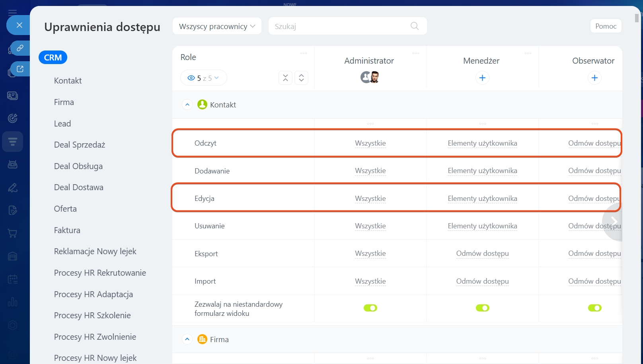
Task: Click the Pomoc button
Action: [606, 26]
